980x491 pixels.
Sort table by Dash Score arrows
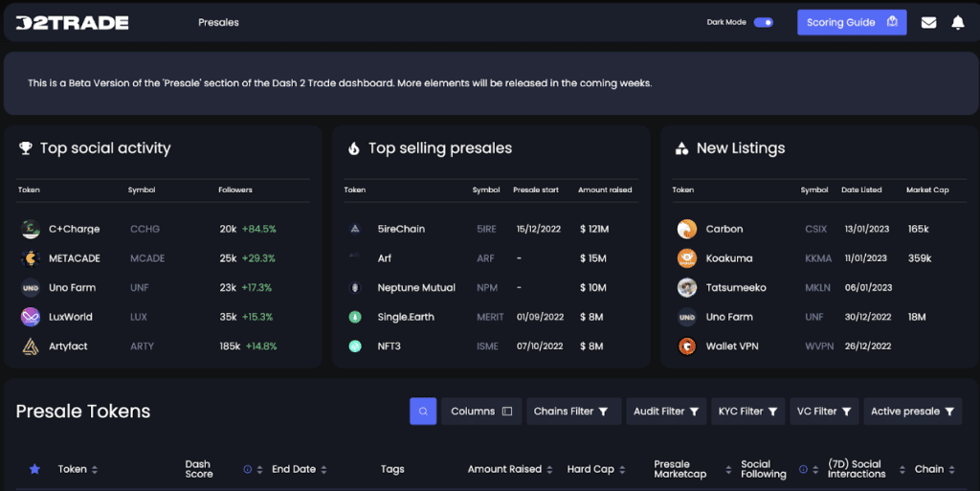point(260,469)
